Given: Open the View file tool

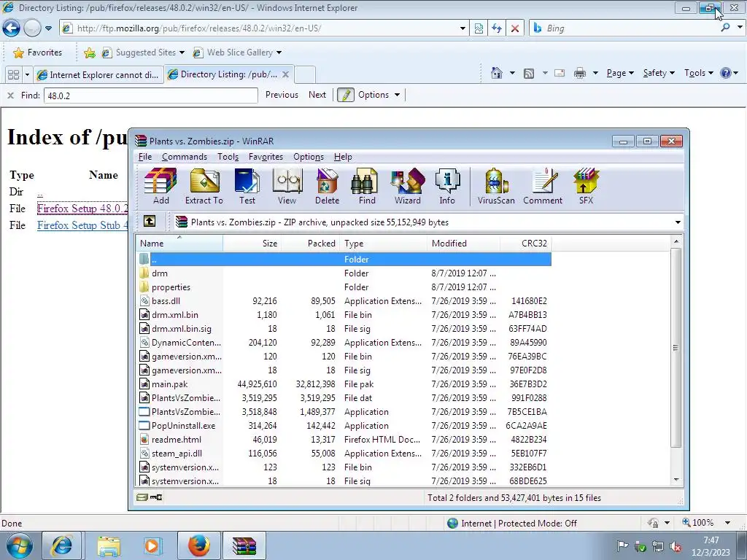Looking at the screenshot, I should tap(287, 186).
